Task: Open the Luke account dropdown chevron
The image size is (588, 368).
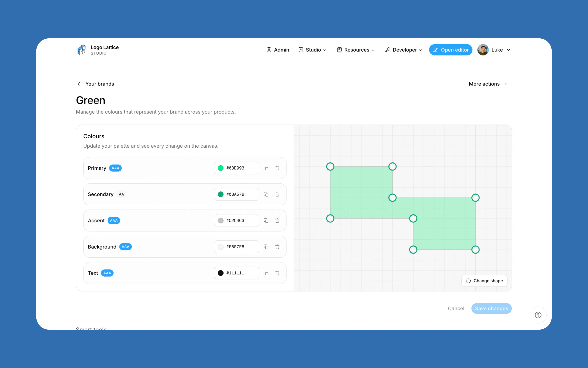Action: [x=509, y=50]
